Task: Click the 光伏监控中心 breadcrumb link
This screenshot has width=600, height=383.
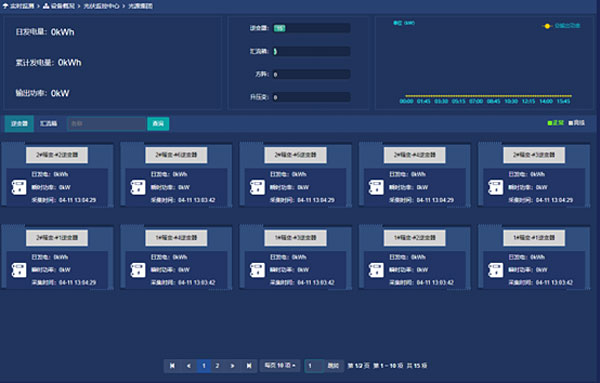Action: [101, 6]
